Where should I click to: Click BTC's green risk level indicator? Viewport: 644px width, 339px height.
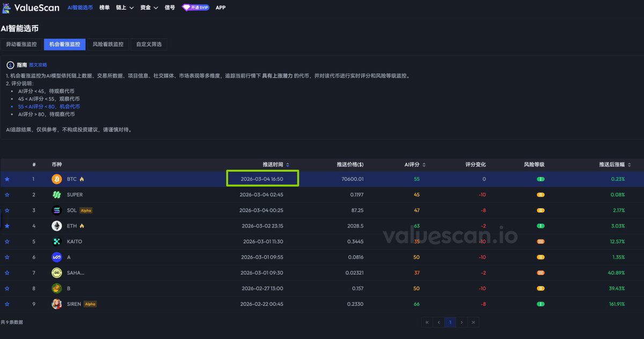[540, 179]
